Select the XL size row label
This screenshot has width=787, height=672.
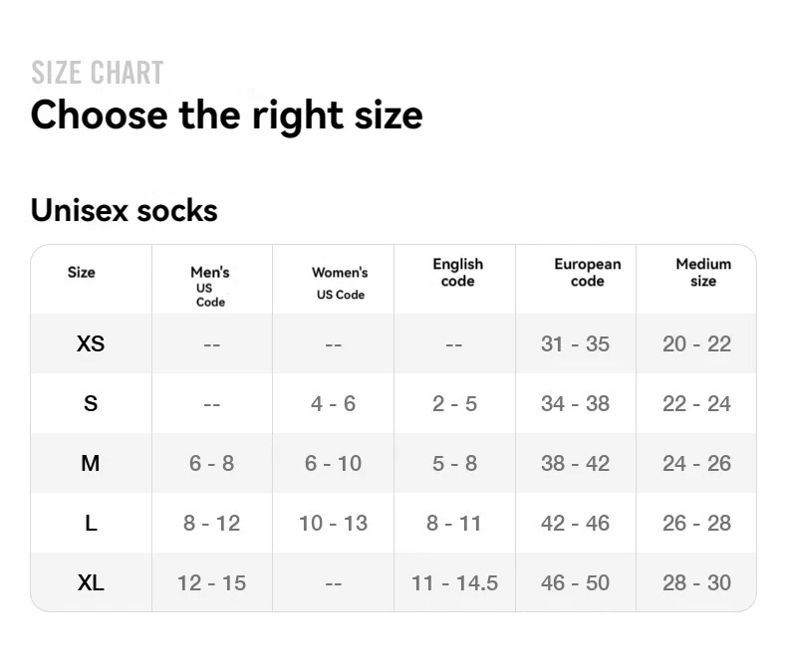pos(91,583)
